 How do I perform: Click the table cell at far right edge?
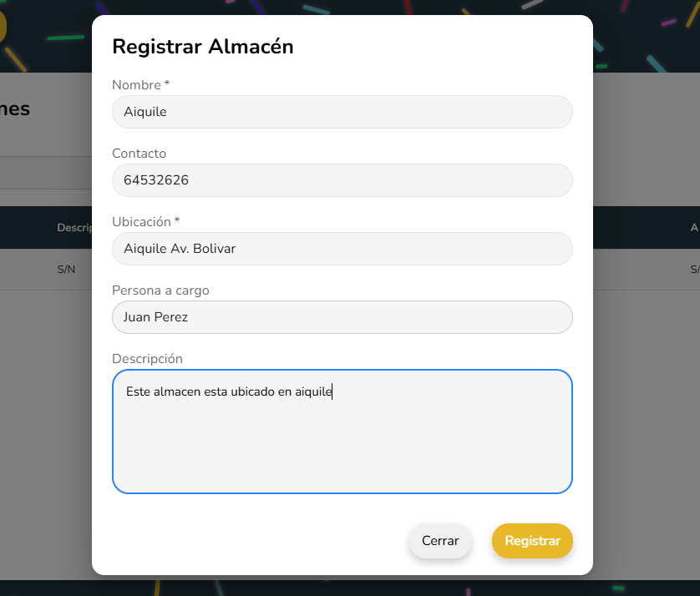coord(694,270)
